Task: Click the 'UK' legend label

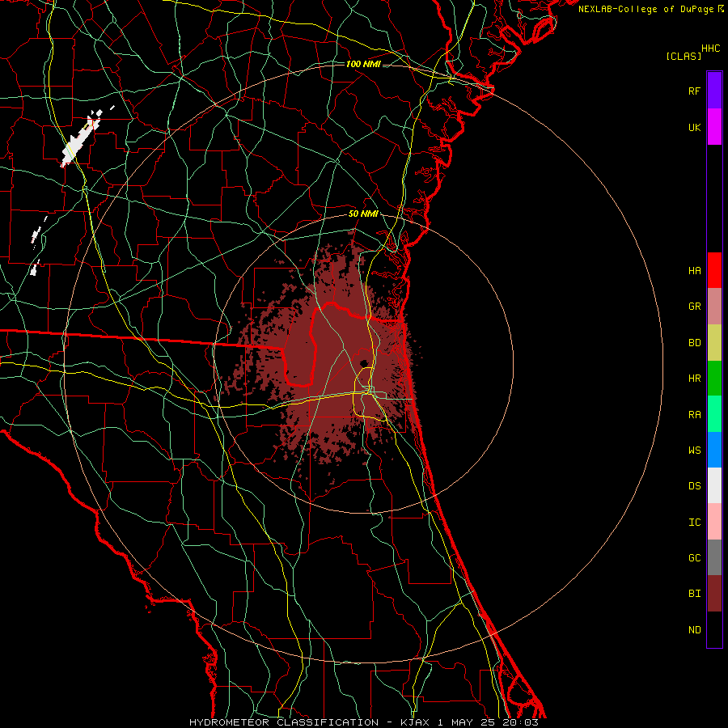Action: point(694,127)
